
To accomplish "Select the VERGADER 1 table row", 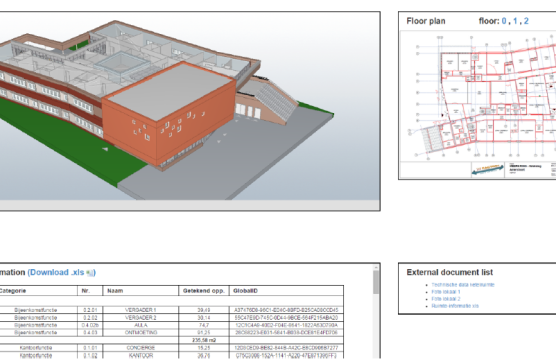I will pos(171,310).
